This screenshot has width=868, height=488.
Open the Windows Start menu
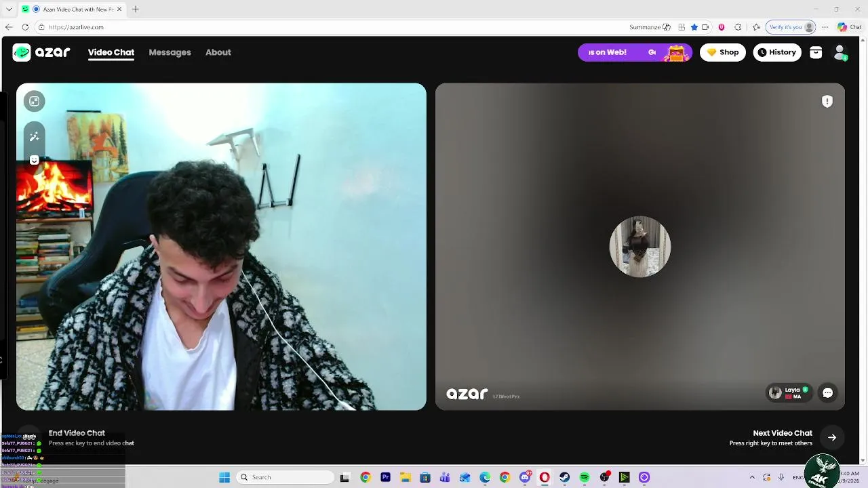(x=224, y=477)
